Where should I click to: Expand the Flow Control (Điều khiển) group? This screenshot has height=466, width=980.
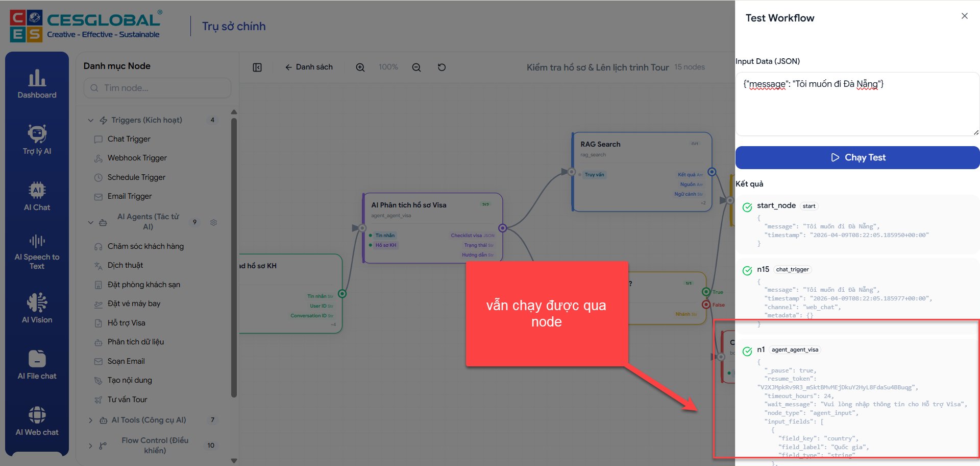click(x=91, y=446)
